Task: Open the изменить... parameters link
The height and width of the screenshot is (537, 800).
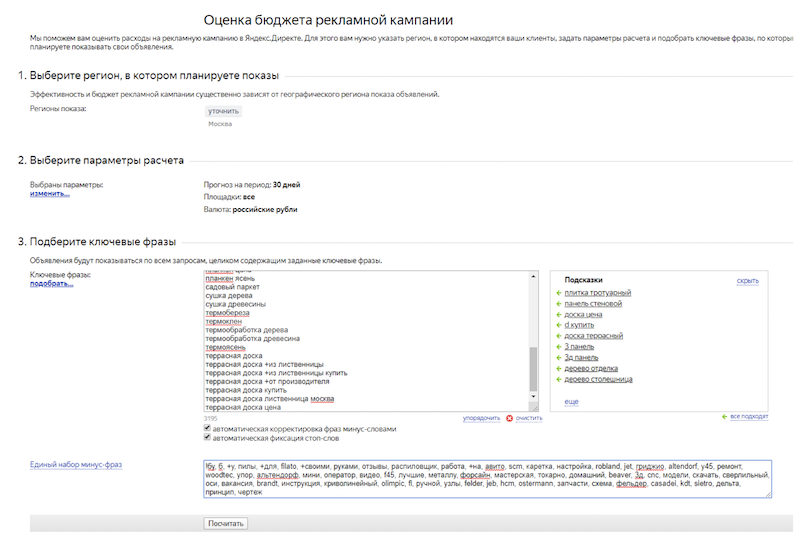Action: [49, 194]
